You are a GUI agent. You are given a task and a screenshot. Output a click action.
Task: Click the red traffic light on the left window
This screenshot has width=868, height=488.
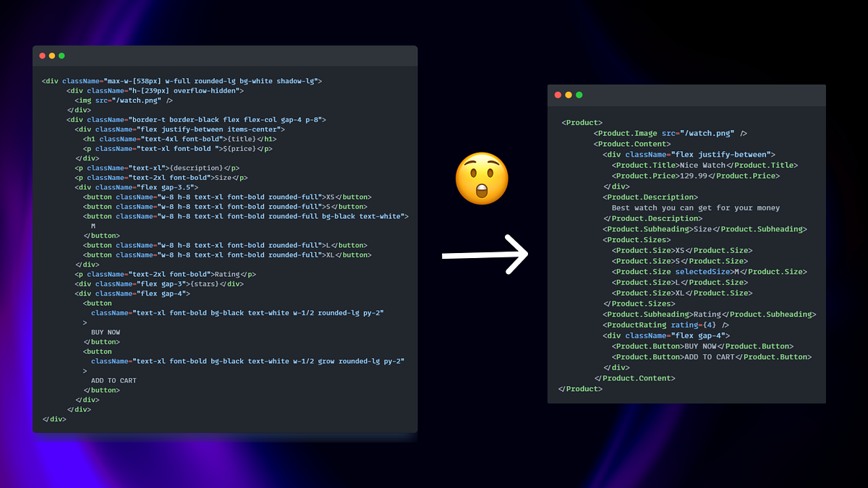(43, 55)
